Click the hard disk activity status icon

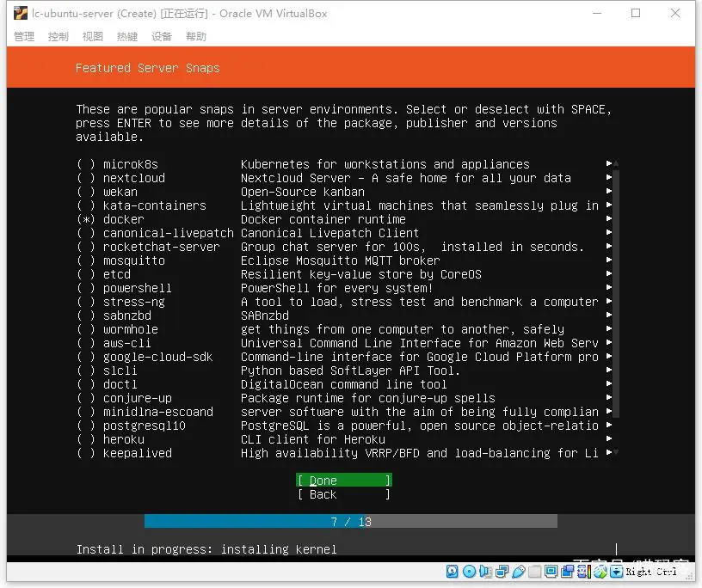coord(453,572)
